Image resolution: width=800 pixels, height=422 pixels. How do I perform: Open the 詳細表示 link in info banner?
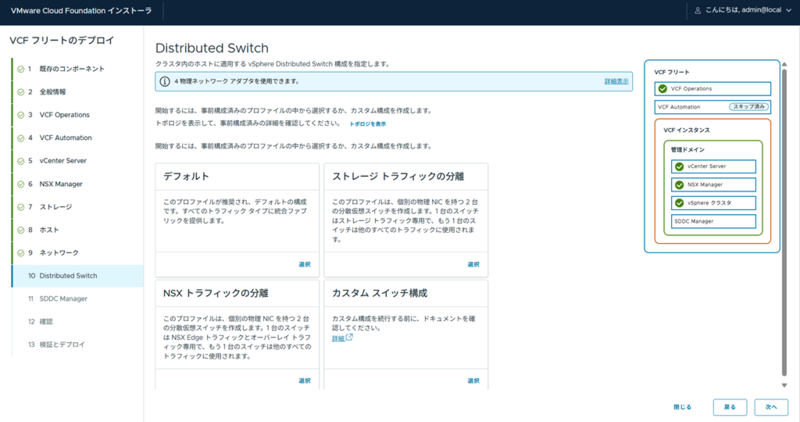click(x=616, y=82)
